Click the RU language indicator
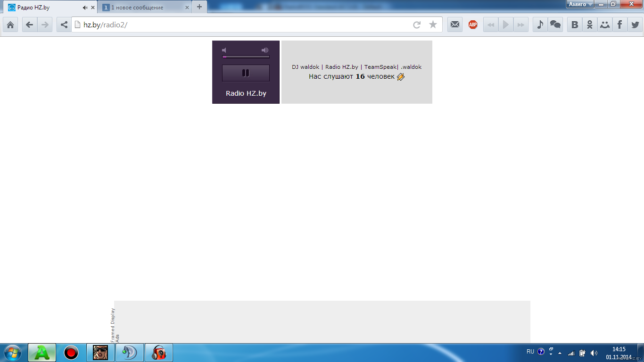Image resolution: width=644 pixels, height=362 pixels. pos(530,352)
